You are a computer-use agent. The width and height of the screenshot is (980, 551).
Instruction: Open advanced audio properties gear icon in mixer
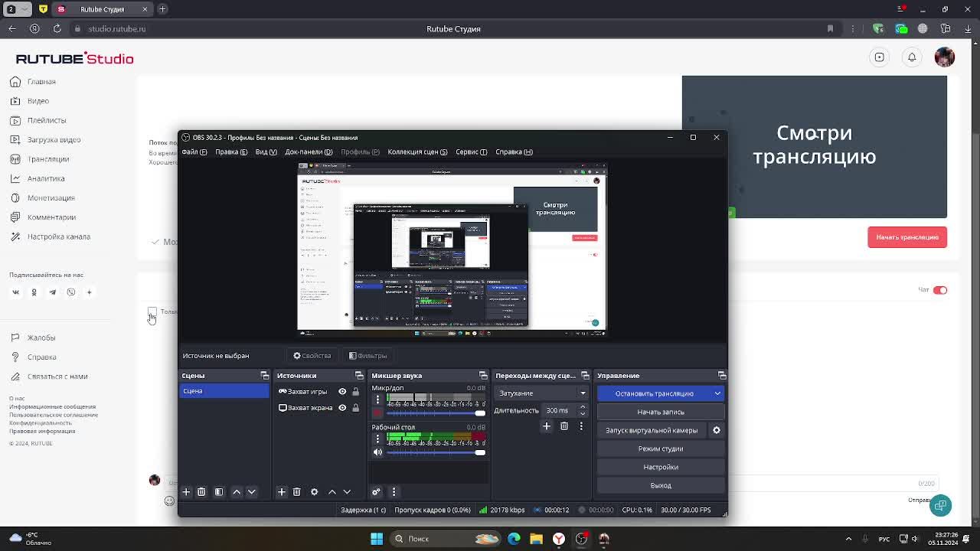pyautogui.click(x=376, y=492)
